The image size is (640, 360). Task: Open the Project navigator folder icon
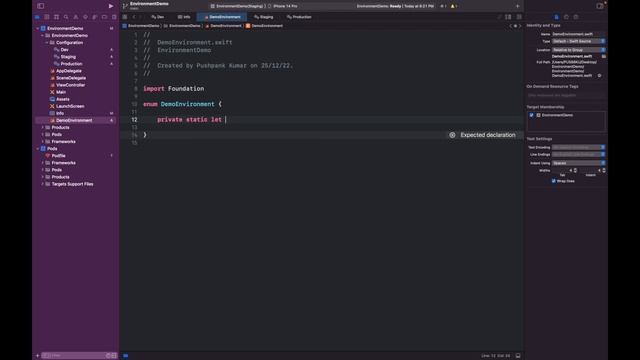tap(37, 17)
